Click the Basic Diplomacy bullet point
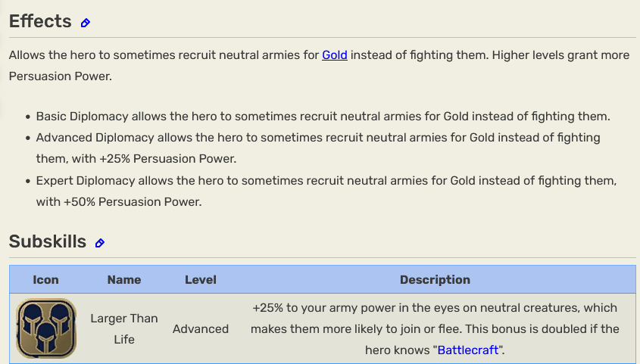The image size is (640, 364). 323,117
